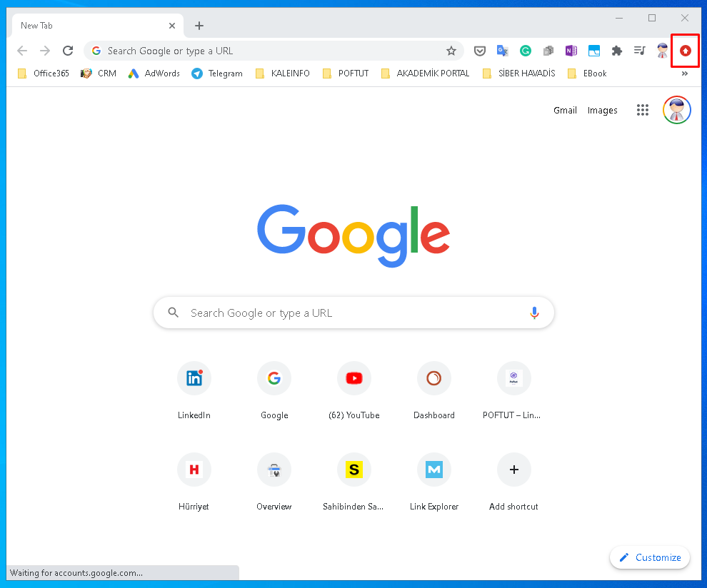Maximize the Chrome window
This screenshot has width=707, height=588.
point(652,18)
